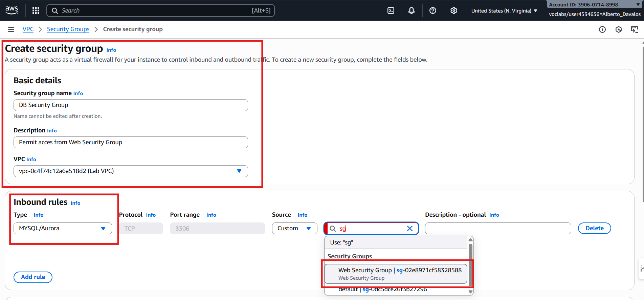Open the info panel circle icon
The height and width of the screenshot is (300, 644).
[x=602, y=29]
